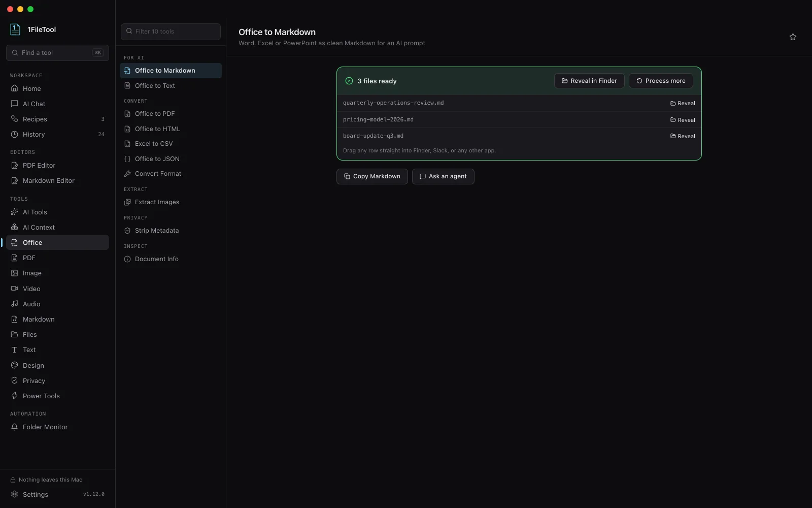812x508 pixels.
Task: Select the Video tools category
Action: (57, 289)
